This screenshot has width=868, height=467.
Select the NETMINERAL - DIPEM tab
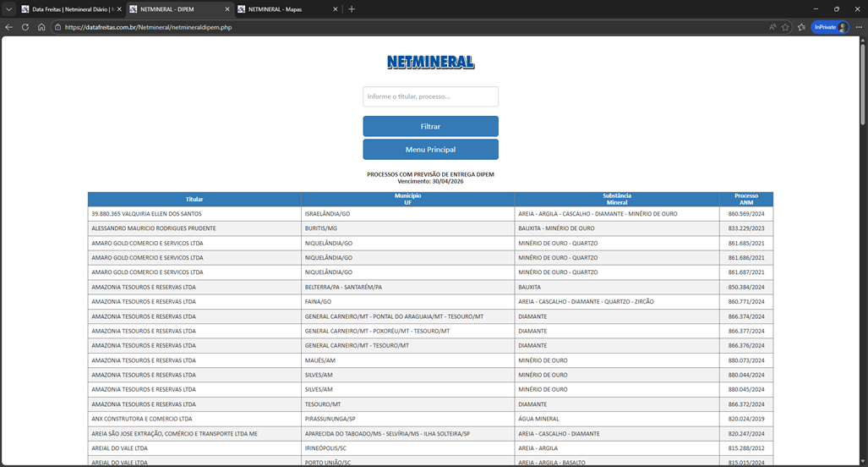pos(179,9)
